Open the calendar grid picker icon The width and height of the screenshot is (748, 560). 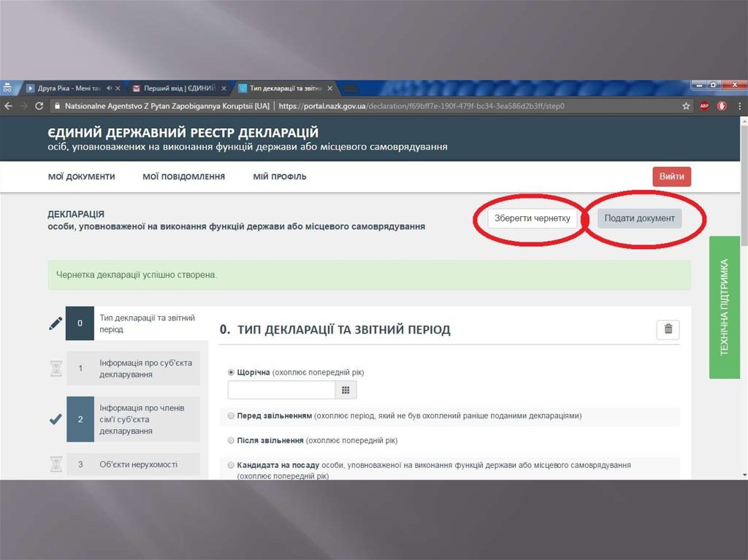click(346, 390)
